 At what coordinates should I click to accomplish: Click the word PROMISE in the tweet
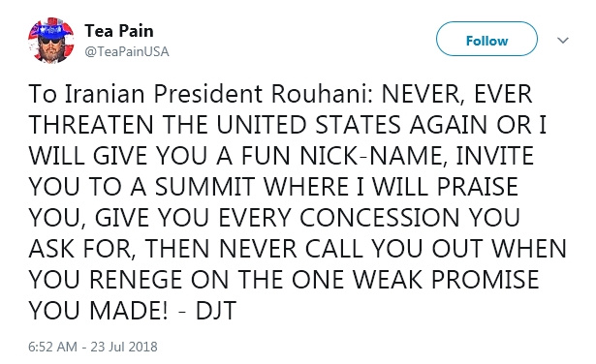pyautogui.click(x=485, y=280)
